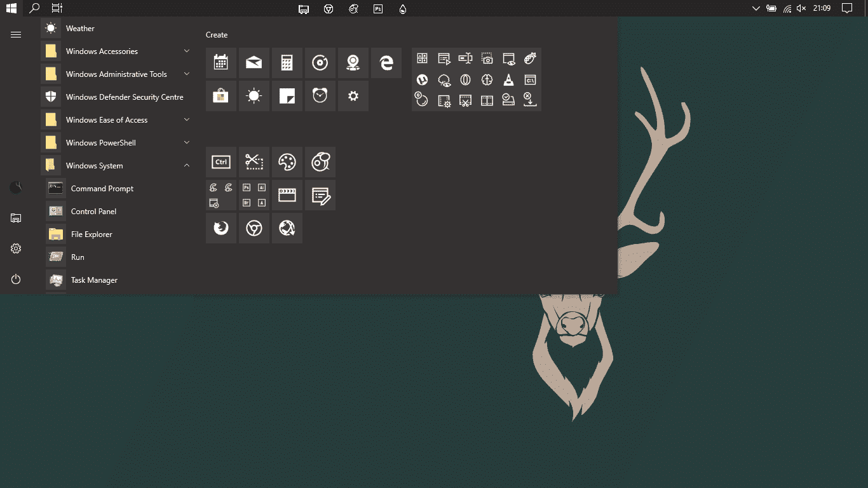Launch the Ctrl keyboard tile
Image resolution: width=868 pixels, height=488 pixels.
pyautogui.click(x=221, y=162)
